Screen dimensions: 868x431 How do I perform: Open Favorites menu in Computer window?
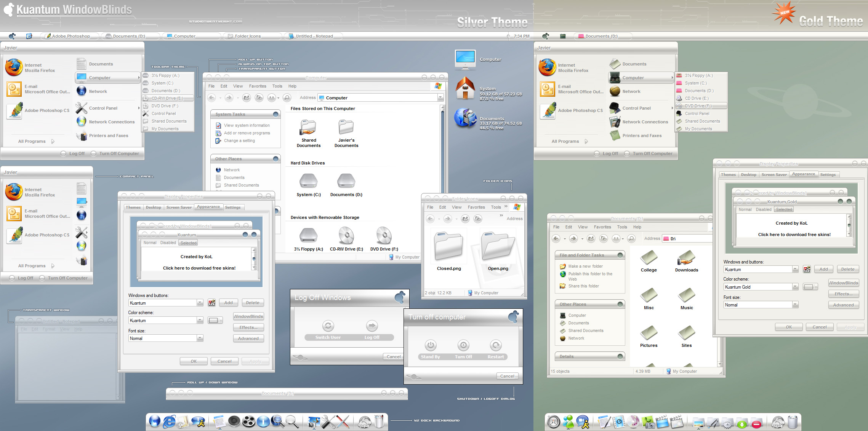(x=258, y=86)
